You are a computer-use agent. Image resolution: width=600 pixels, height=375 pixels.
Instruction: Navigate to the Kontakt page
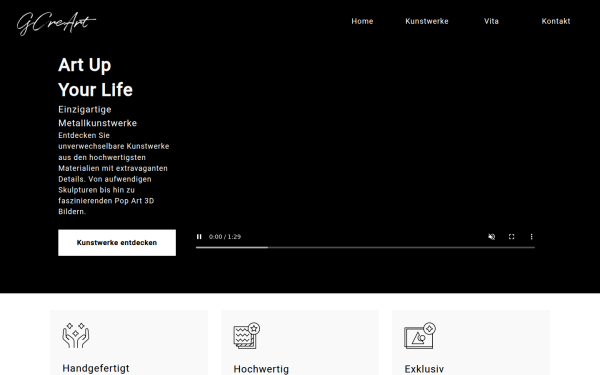(556, 21)
